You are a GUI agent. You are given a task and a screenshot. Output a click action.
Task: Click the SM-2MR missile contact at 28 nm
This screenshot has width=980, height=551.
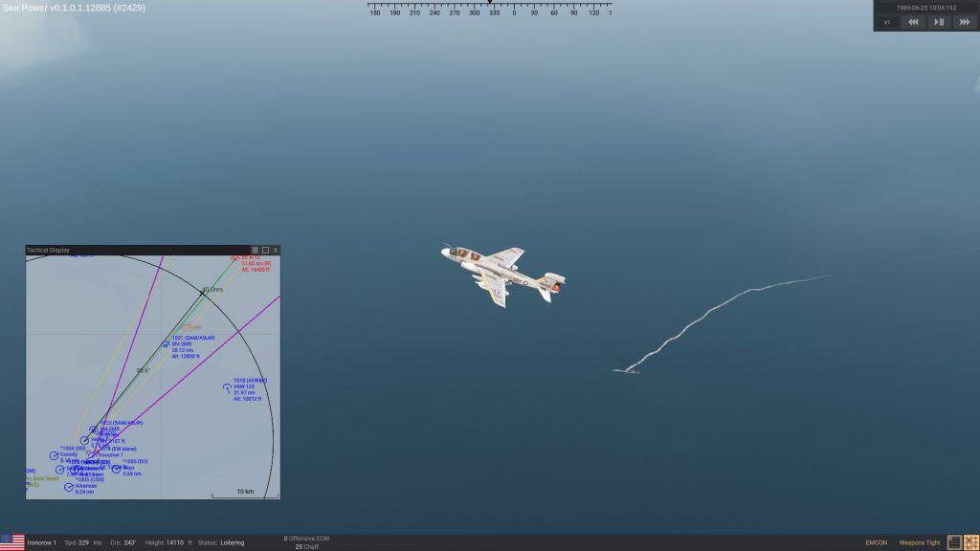166,344
